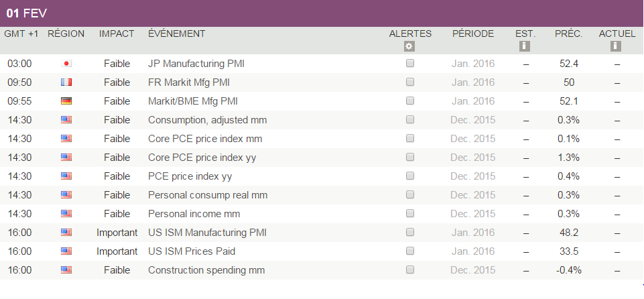Click the info icon under ACTUEL
The width and height of the screenshot is (644, 299).
click(617, 46)
